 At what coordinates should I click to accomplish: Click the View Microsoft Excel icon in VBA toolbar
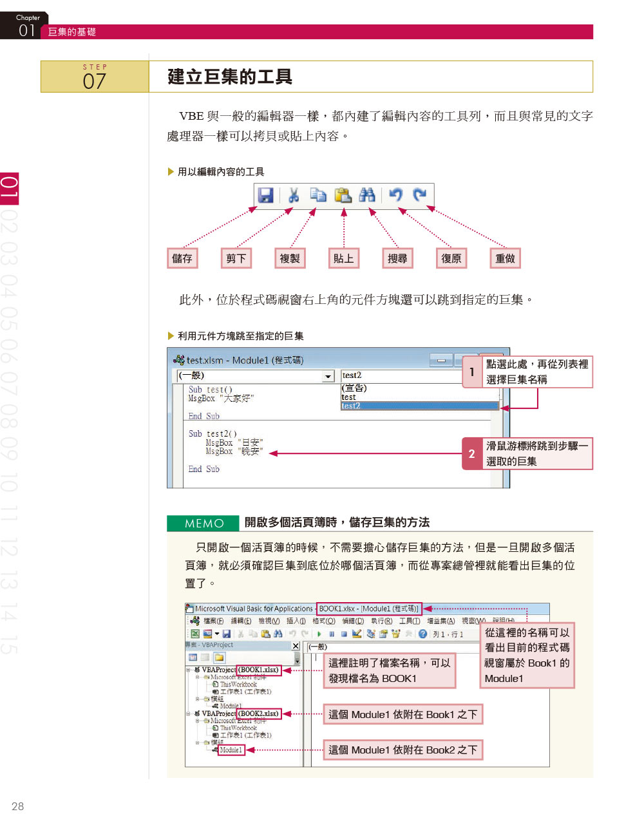pyautogui.click(x=195, y=634)
